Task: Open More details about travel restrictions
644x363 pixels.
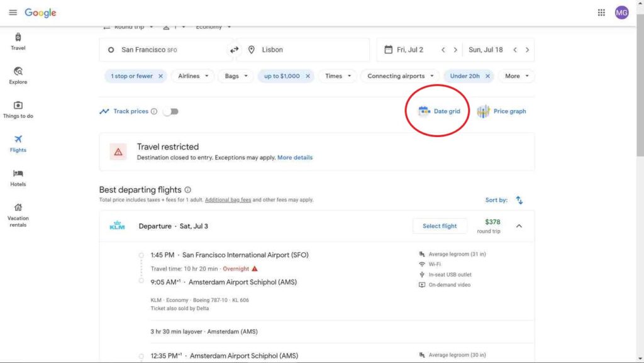Action: click(295, 158)
